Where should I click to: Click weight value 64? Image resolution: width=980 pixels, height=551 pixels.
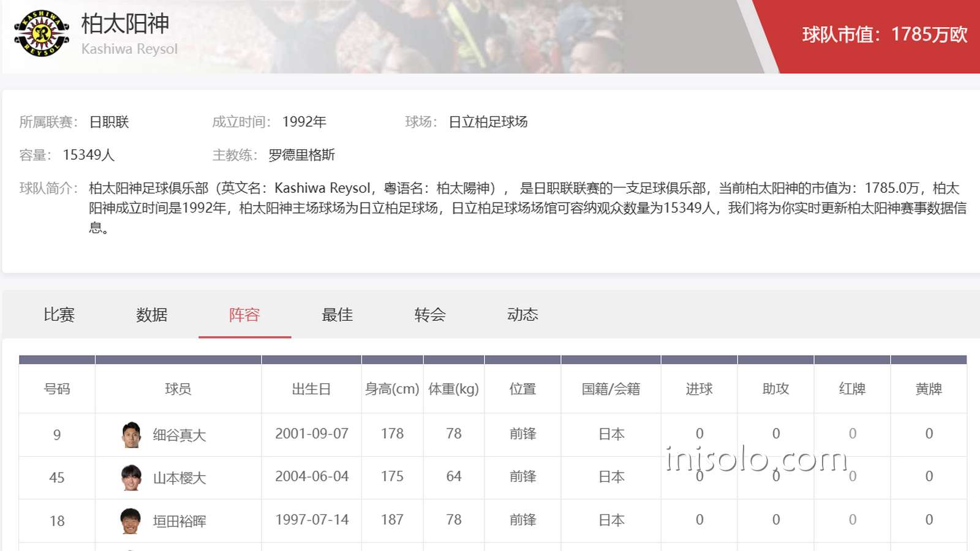click(x=454, y=476)
